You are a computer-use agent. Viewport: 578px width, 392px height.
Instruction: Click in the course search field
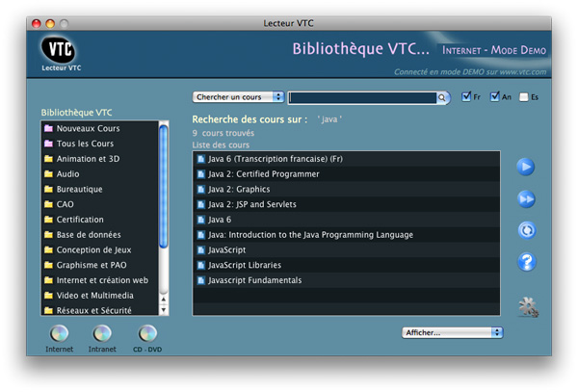click(x=363, y=97)
